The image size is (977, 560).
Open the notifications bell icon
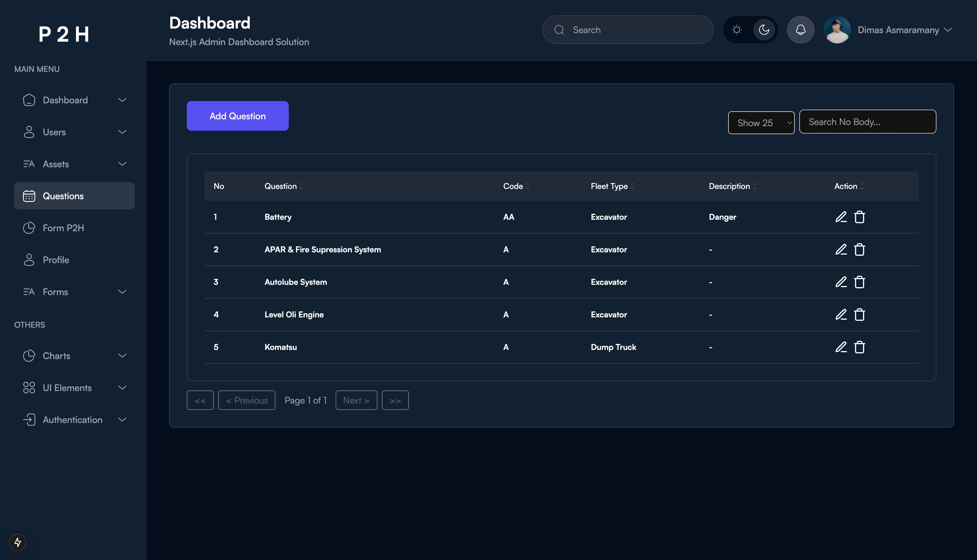click(800, 30)
